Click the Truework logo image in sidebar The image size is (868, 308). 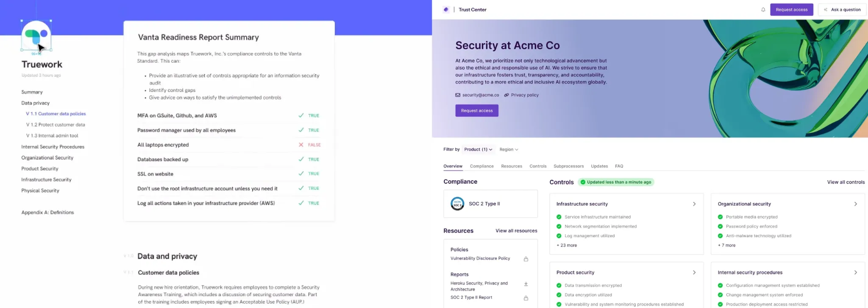36,35
